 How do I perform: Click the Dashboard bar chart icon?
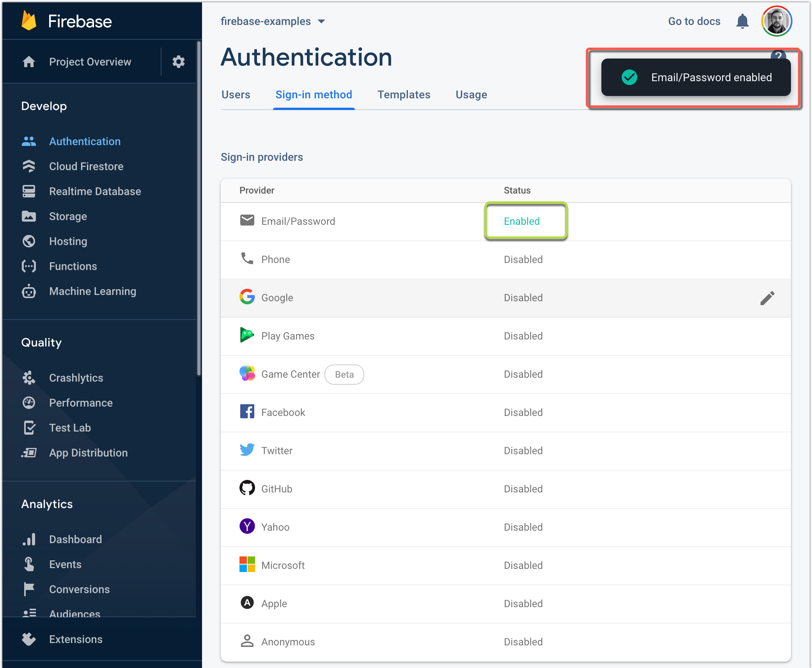[29, 539]
